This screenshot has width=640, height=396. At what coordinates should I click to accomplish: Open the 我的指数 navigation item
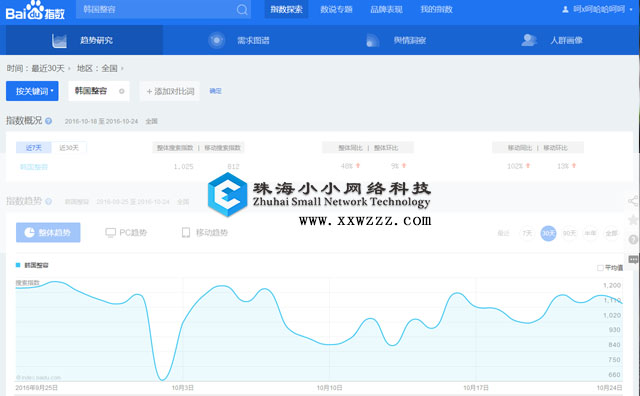(x=436, y=9)
